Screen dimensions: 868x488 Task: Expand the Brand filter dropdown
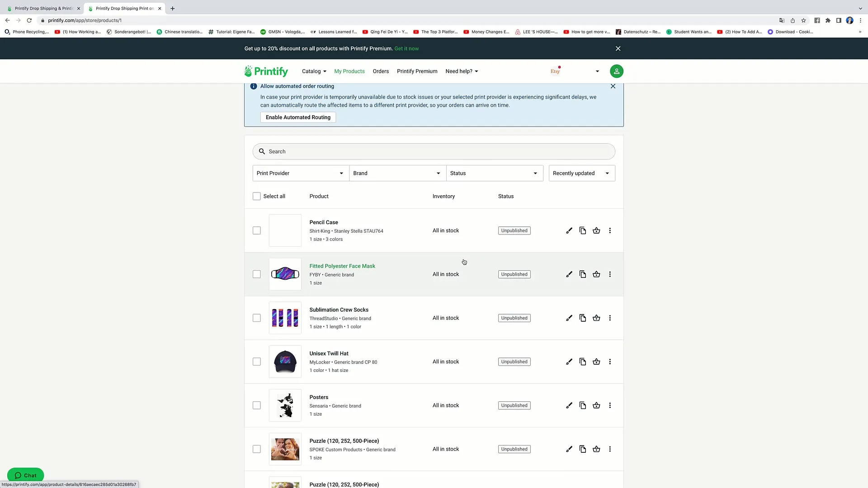pyautogui.click(x=397, y=173)
